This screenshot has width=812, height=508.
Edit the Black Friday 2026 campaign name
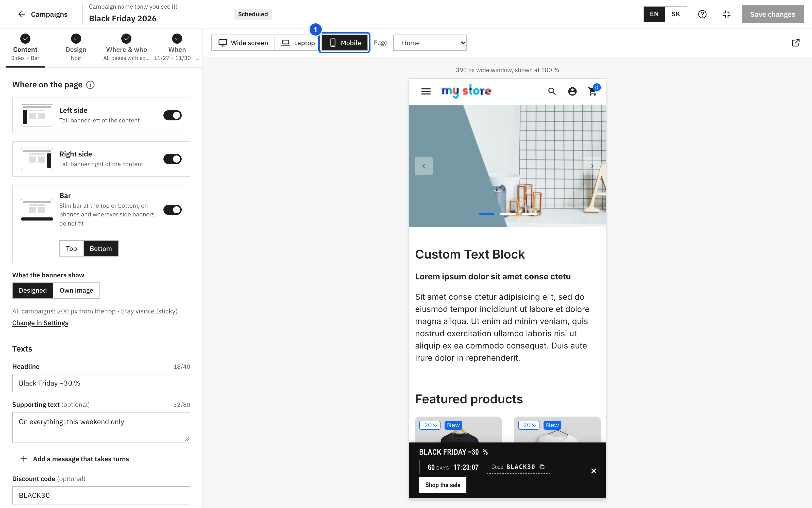coord(123,19)
